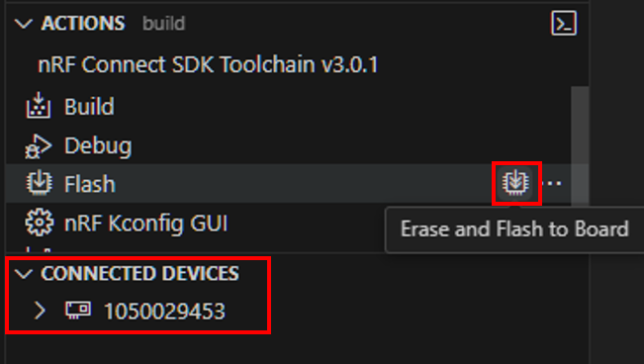This screenshot has height=364, width=644.
Task: Click the nRF Kconfig GUI gear icon
Action: (x=39, y=223)
